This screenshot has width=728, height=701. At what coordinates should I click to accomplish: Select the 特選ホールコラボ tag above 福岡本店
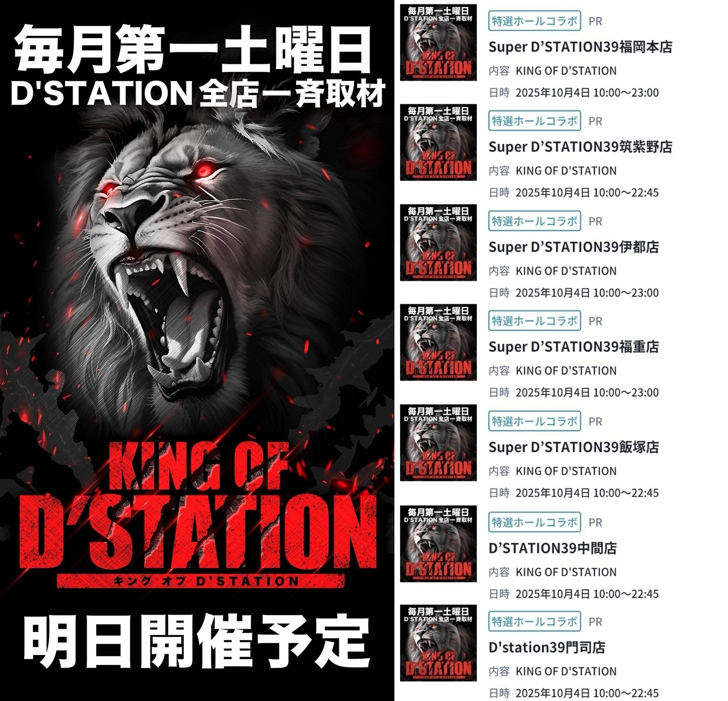click(534, 21)
